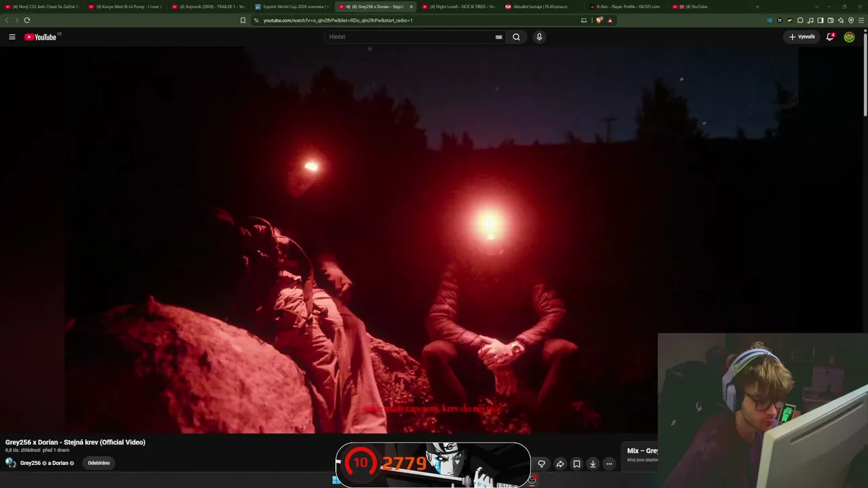Go to the YouTube home logo

click(x=42, y=37)
